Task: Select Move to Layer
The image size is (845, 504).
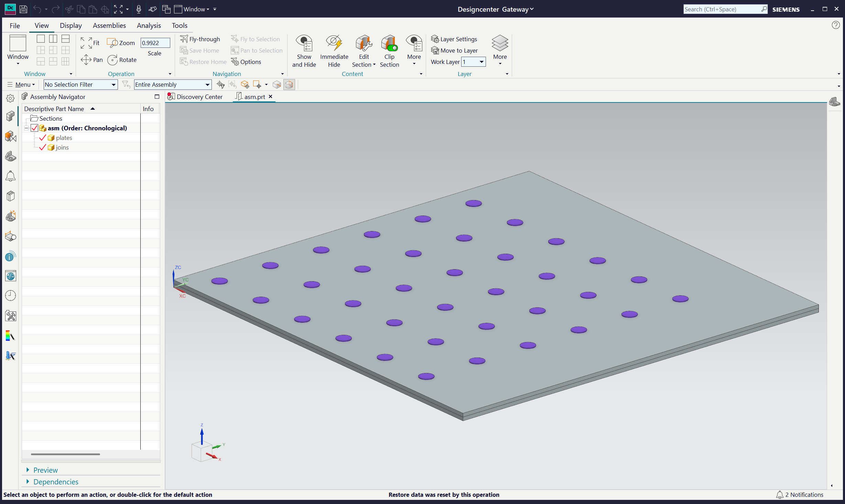Action: [454, 51]
